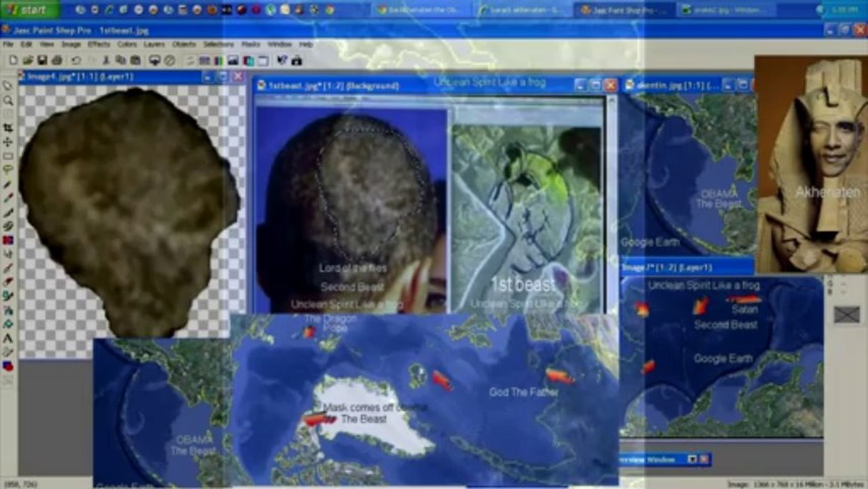The height and width of the screenshot is (489, 868).
Task: Click the Help pointer toolbar icon
Action: coord(282,60)
